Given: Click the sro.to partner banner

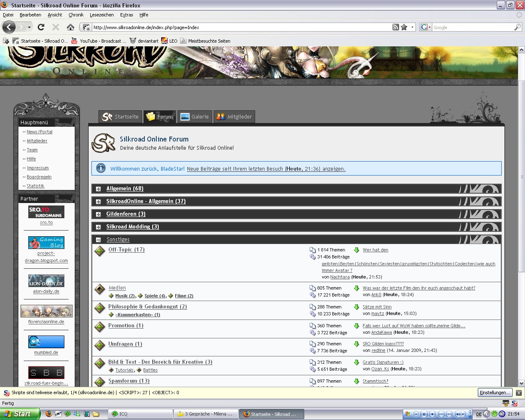Looking at the screenshot, I should pyautogui.click(x=46, y=212).
